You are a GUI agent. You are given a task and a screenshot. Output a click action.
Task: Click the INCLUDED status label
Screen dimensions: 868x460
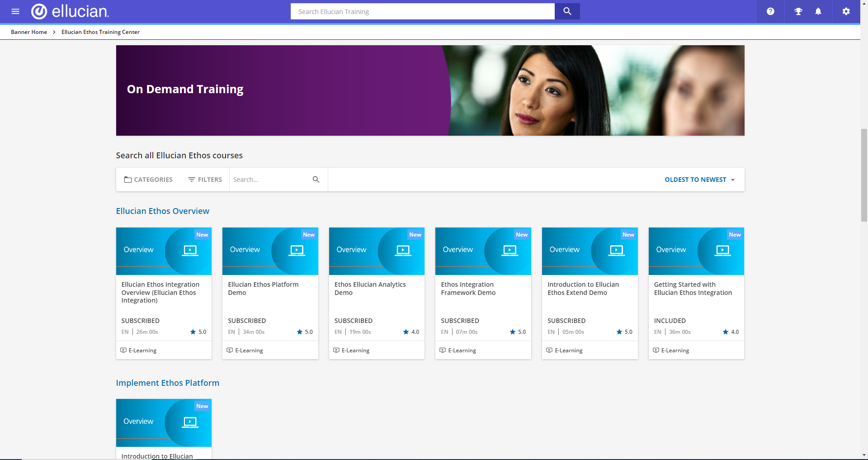point(670,321)
